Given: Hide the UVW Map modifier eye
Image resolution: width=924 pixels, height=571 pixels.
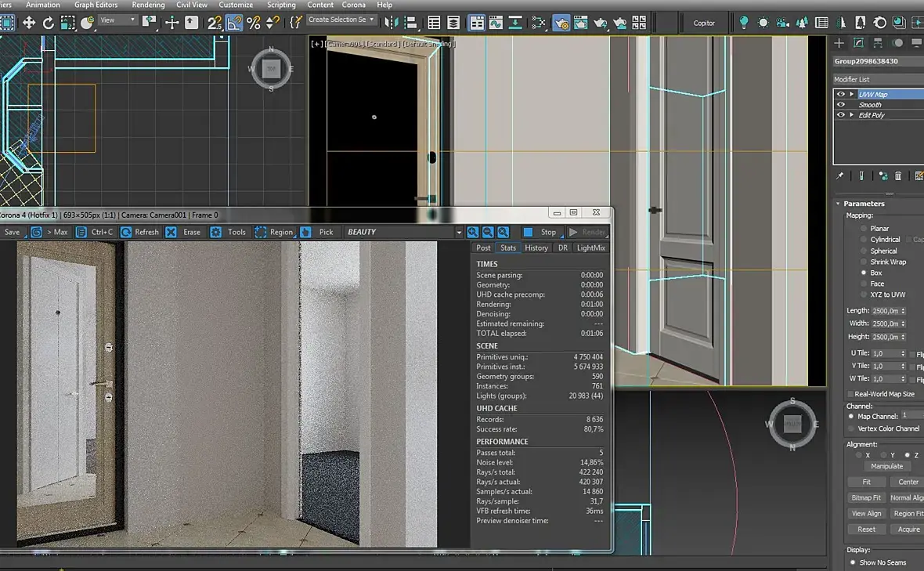Looking at the screenshot, I should coord(841,95).
